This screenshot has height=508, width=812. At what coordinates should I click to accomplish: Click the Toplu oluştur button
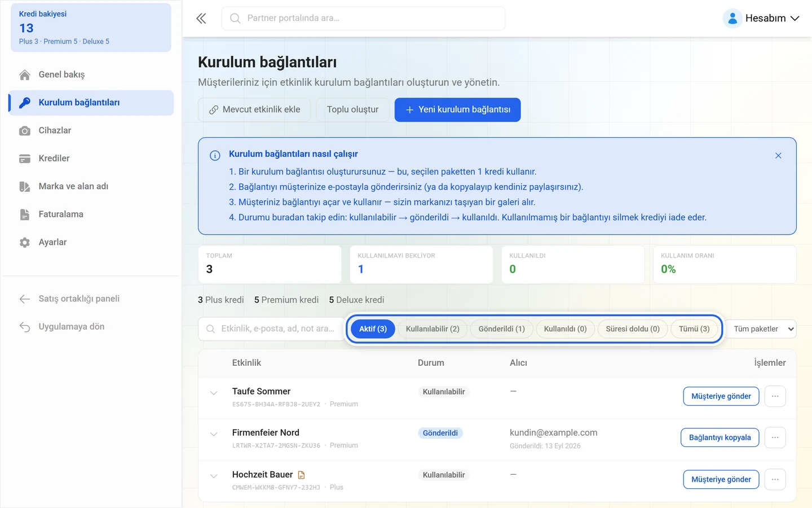click(352, 110)
